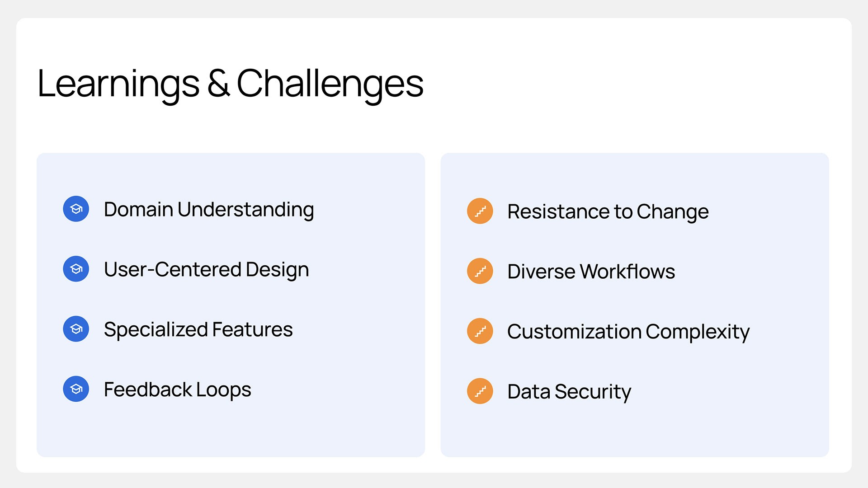The height and width of the screenshot is (488, 868).
Task: Select the Customization Complexity label
Action: [x=628, y=332]
